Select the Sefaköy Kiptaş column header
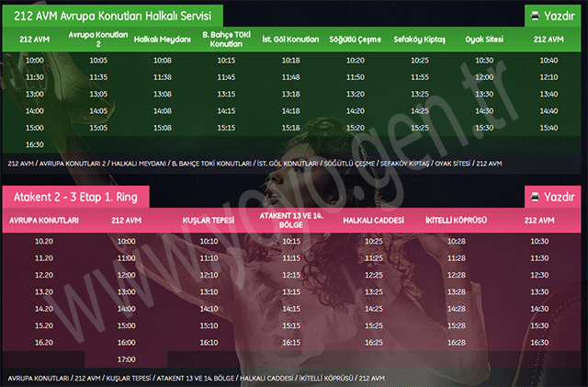The image size is (588, 387). 419,40
